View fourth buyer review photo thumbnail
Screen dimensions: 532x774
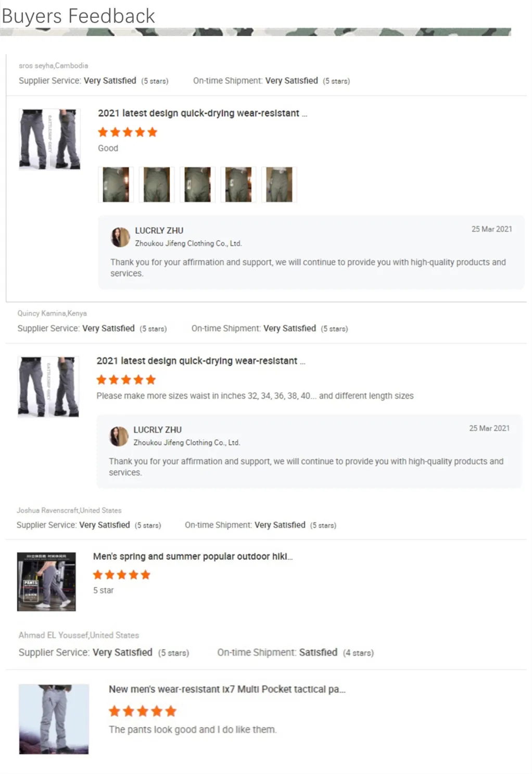238,184
